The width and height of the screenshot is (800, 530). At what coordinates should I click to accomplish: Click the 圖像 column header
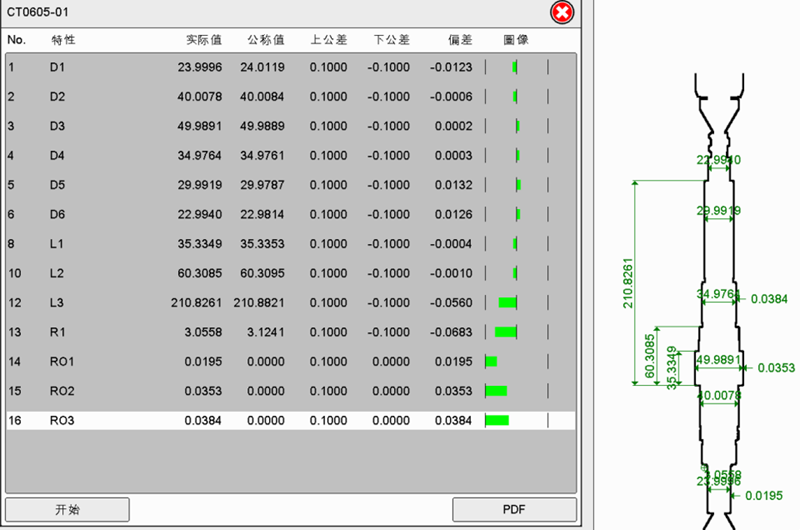tap(516, 40)
